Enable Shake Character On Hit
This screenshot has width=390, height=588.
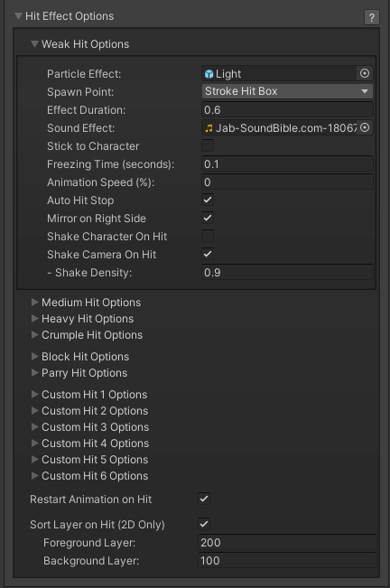pyautogui.click(x=208, y=236)
